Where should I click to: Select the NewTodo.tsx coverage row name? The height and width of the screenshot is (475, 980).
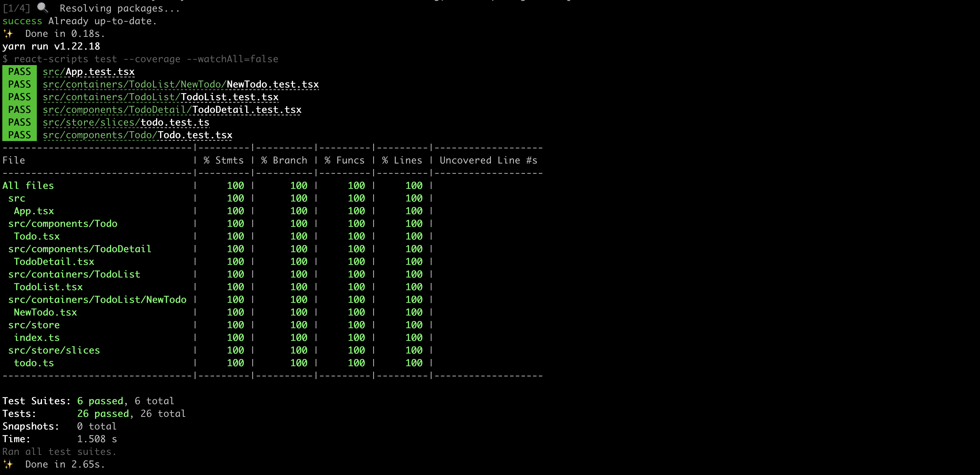[45, 312]
